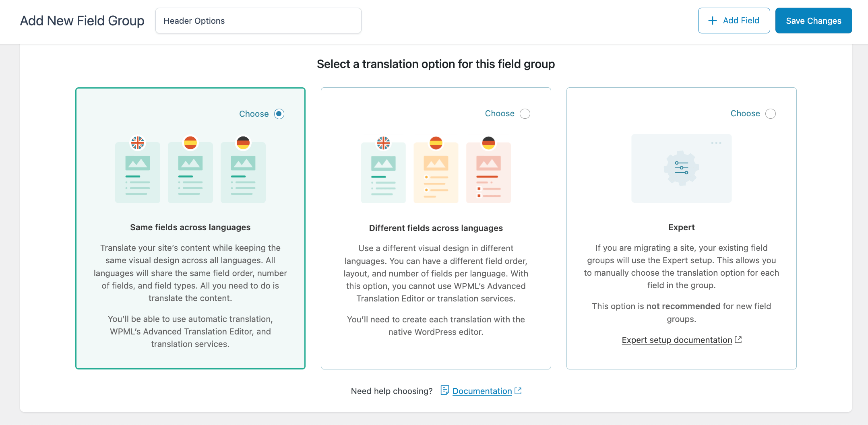Click the document icon beside Documentation link

(x=444, y=390)
